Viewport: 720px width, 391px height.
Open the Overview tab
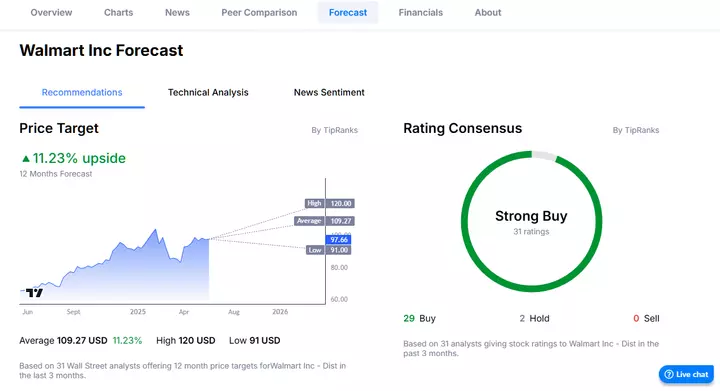51,12
